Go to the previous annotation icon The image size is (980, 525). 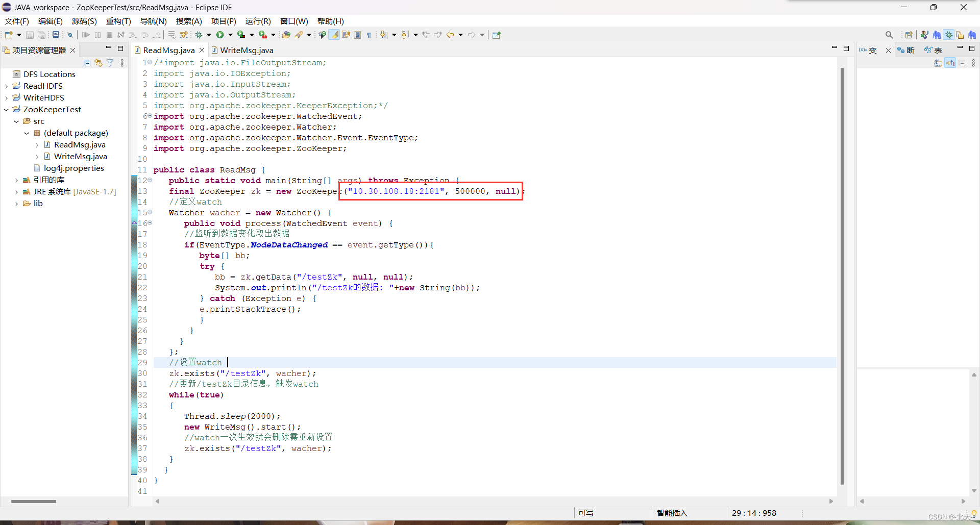pyautogui.click(x=405, y=35)
